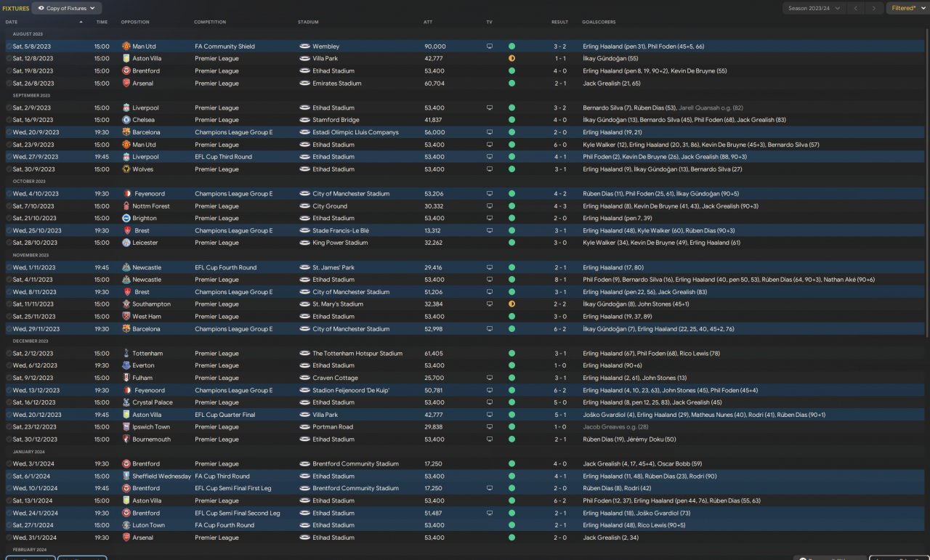Viewport: 930px width, 560px height.
Task: Click the TV icon in the Community Shield row
Action: point(490,46)
